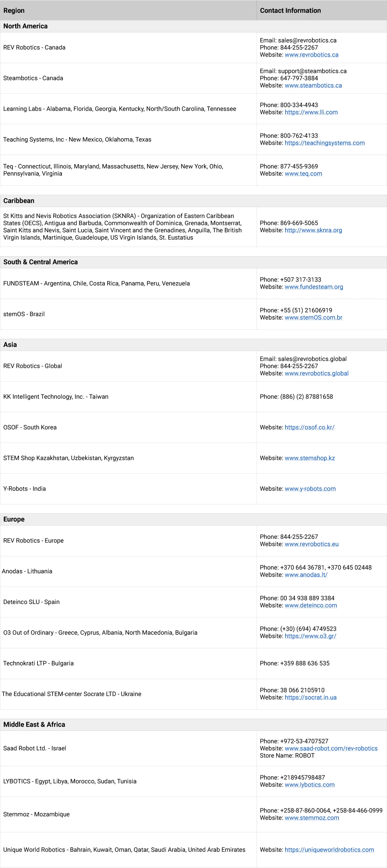Viewport: 387px width, 868px height.
Task: Open the https://socrat.in.ua link
Action: pos(311,698)
